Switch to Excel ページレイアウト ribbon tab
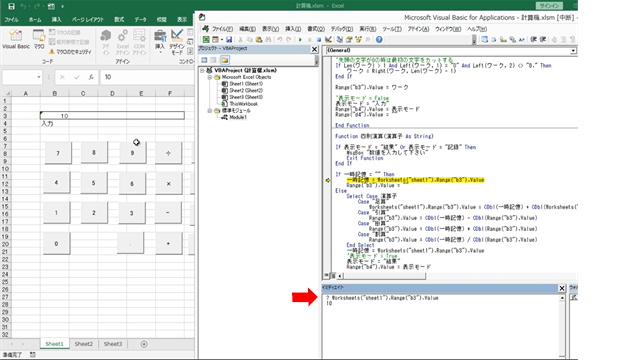This screenshot has width=640, height=360. (x=88, y=20)
